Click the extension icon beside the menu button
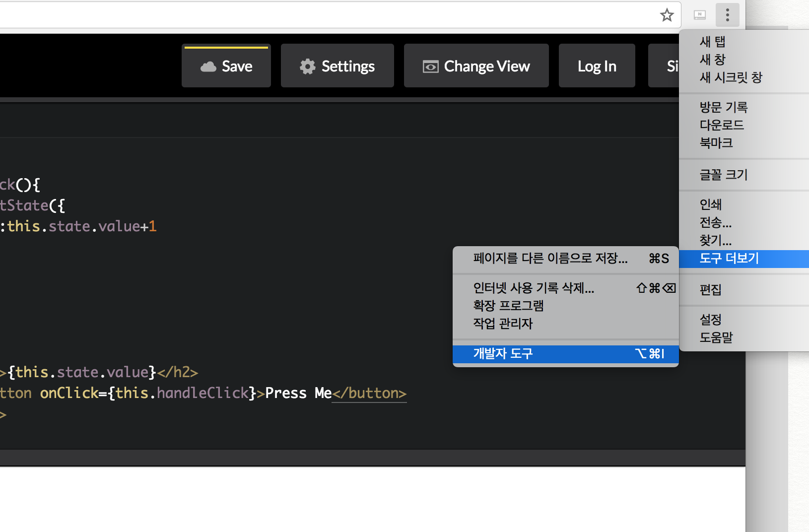This screenshot has height=532, width=809. 700,15
